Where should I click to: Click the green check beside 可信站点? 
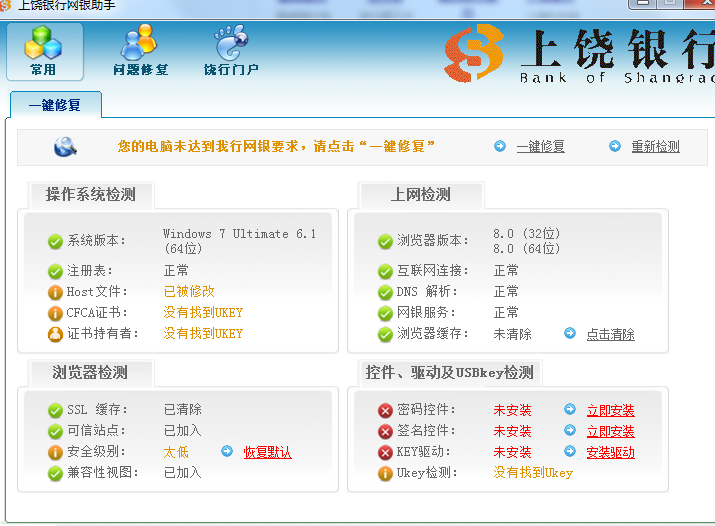coord(55,431)
